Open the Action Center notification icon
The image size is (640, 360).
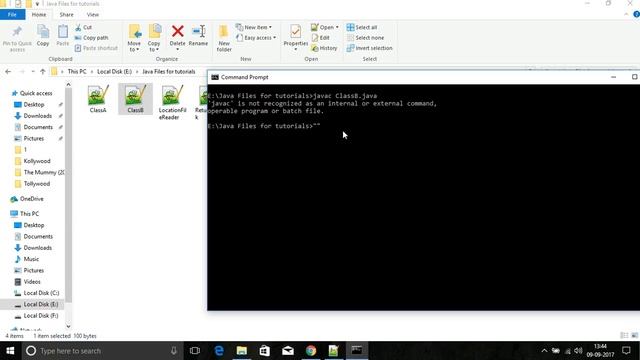pos(626,351)
